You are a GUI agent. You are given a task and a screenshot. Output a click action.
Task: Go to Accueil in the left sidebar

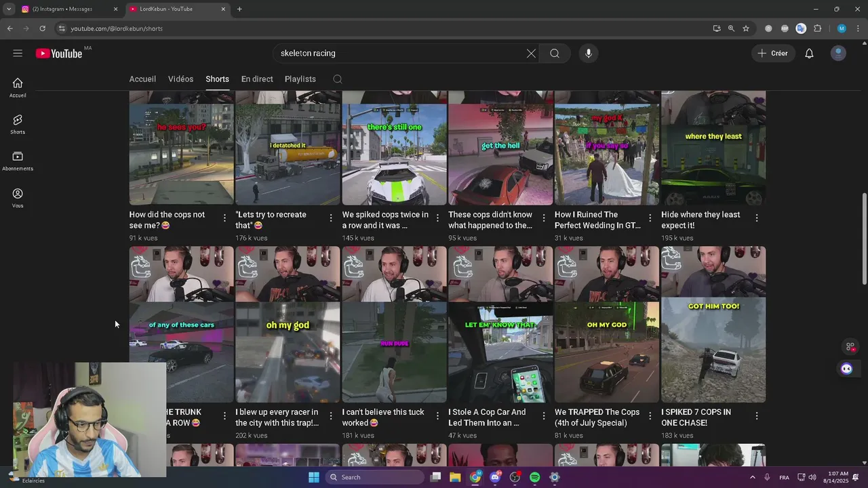point(18,87)
